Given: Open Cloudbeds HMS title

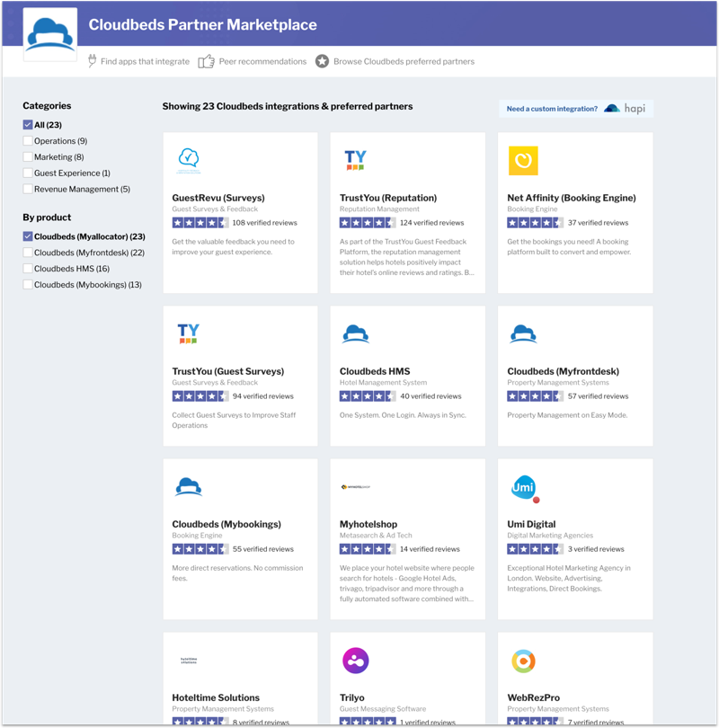Looking at the screenshot, I should click(x=375, y=371).
